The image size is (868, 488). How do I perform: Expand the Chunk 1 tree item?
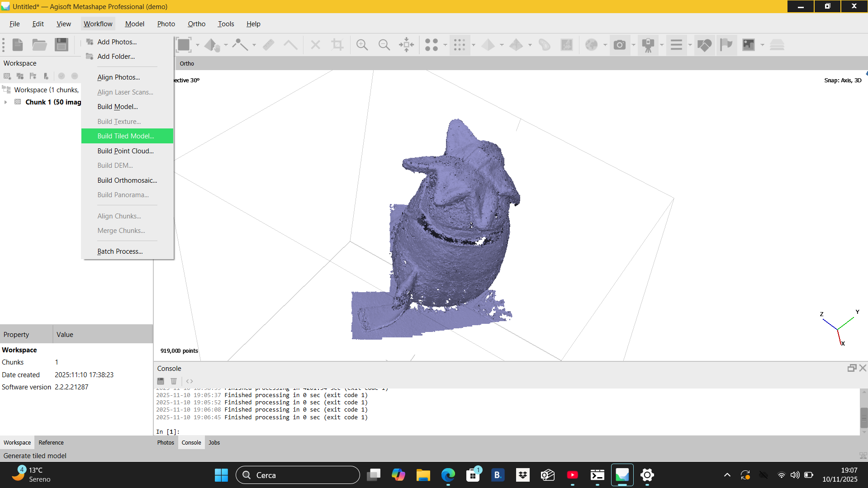point(5,102)
